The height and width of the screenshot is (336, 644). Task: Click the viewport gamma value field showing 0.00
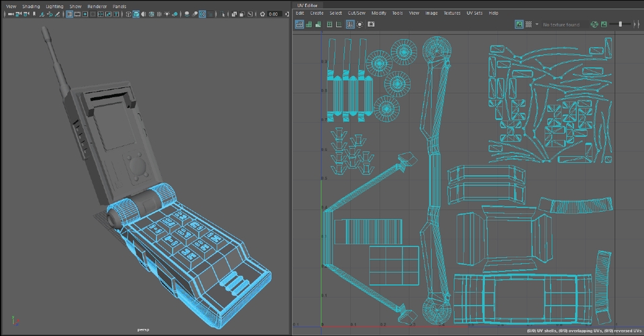tap(273, 14)
